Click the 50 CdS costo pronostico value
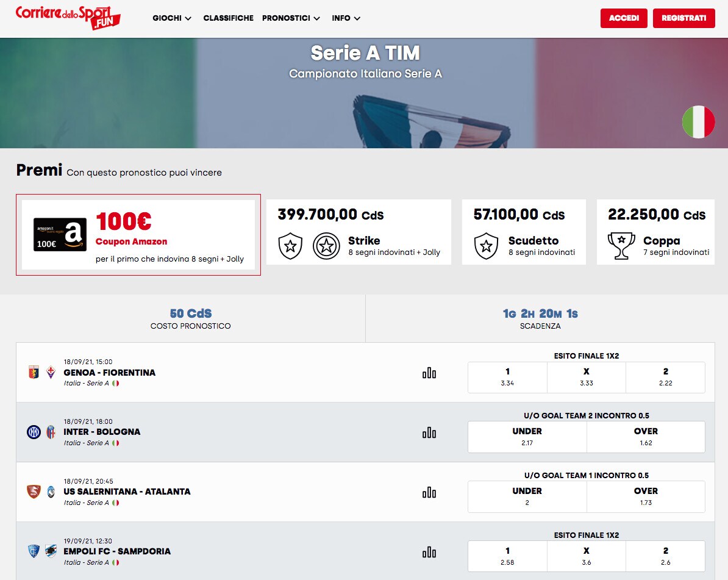The image size is (728, 580). (191, 313)
